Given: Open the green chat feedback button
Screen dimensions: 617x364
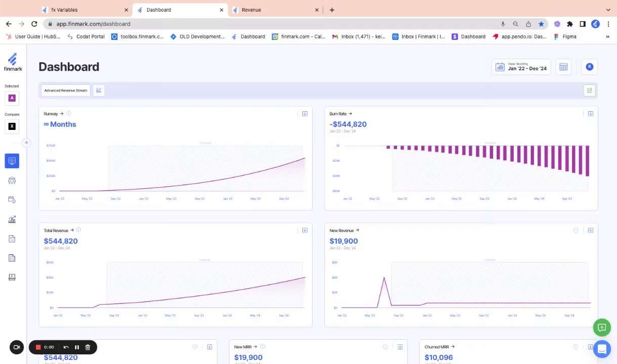Looking at the screenshot, I should click(601, 328).
